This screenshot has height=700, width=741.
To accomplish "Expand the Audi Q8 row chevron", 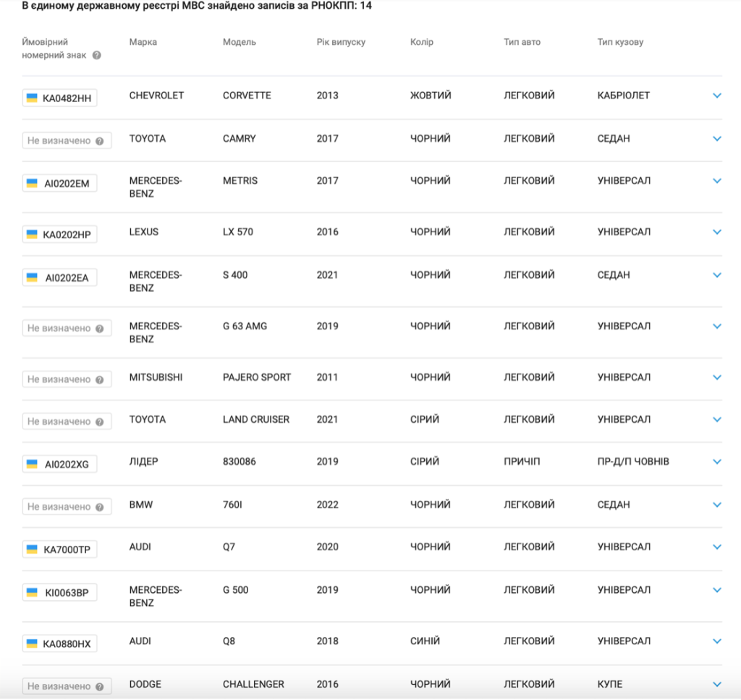I will (x=717, y=641).
